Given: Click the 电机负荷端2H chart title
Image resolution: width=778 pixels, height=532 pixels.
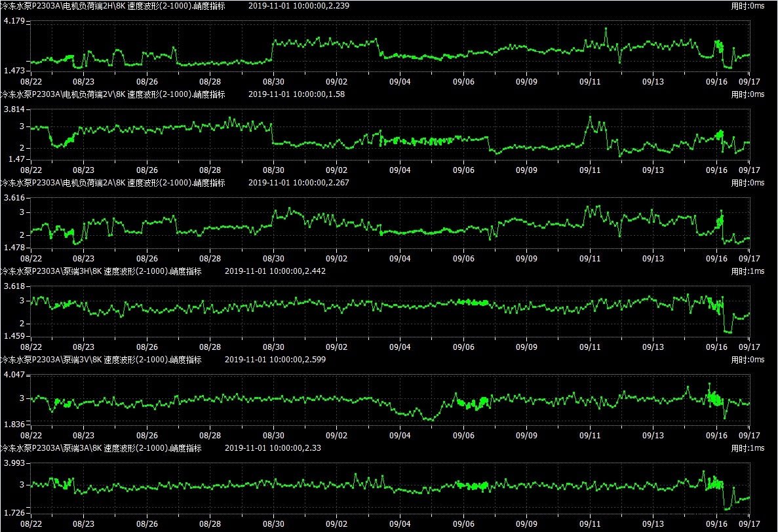Looking at the screenshot, I should tap(112, 6).
